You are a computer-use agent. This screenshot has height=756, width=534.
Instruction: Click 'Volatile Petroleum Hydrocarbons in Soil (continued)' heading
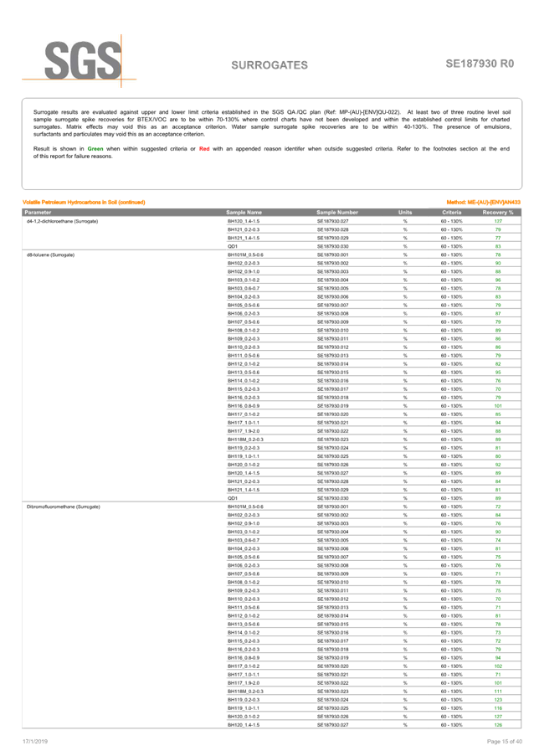coord(84,203)
